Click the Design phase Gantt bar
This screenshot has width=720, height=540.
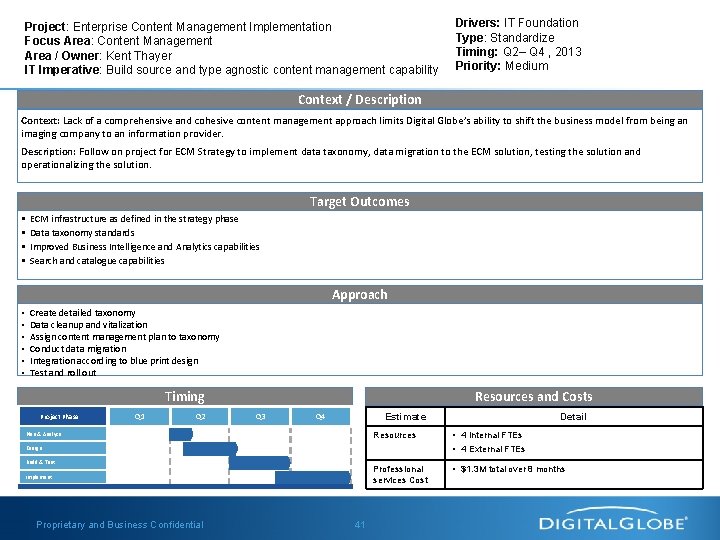[x=210, y=449]
